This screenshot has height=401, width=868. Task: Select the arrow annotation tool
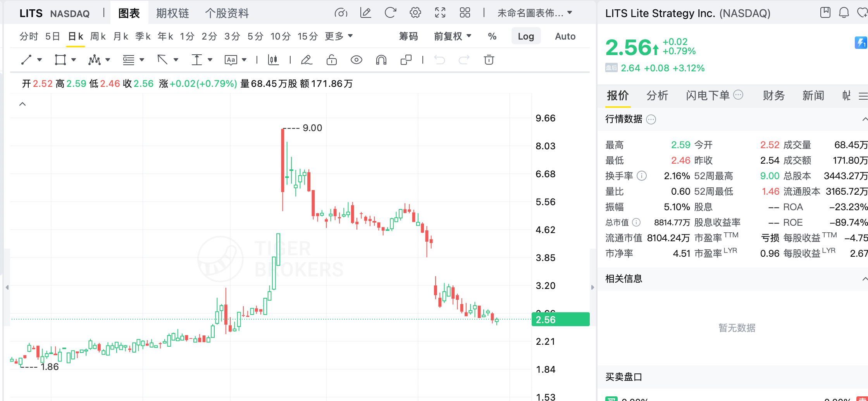click(162, 60)
